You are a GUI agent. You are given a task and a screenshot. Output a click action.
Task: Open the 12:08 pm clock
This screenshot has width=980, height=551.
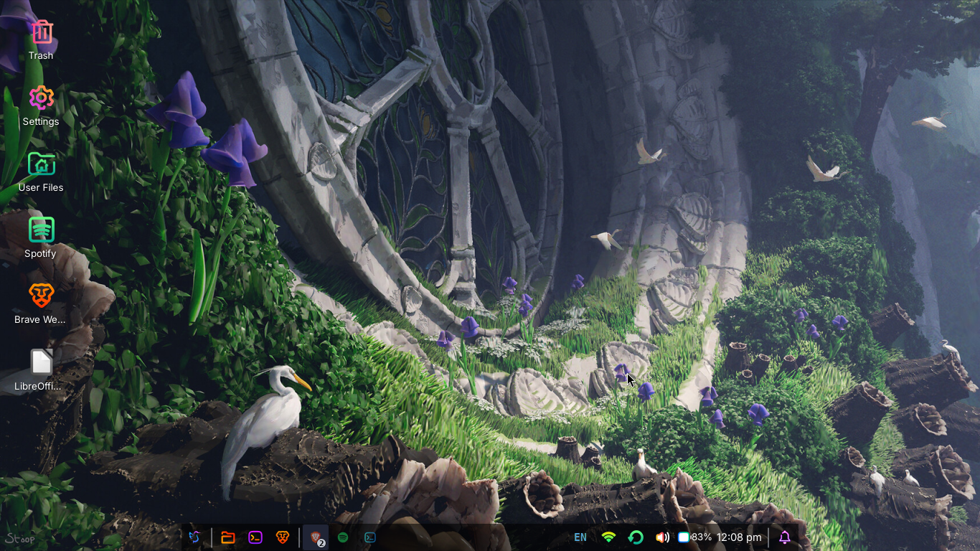tap(739, 537)
